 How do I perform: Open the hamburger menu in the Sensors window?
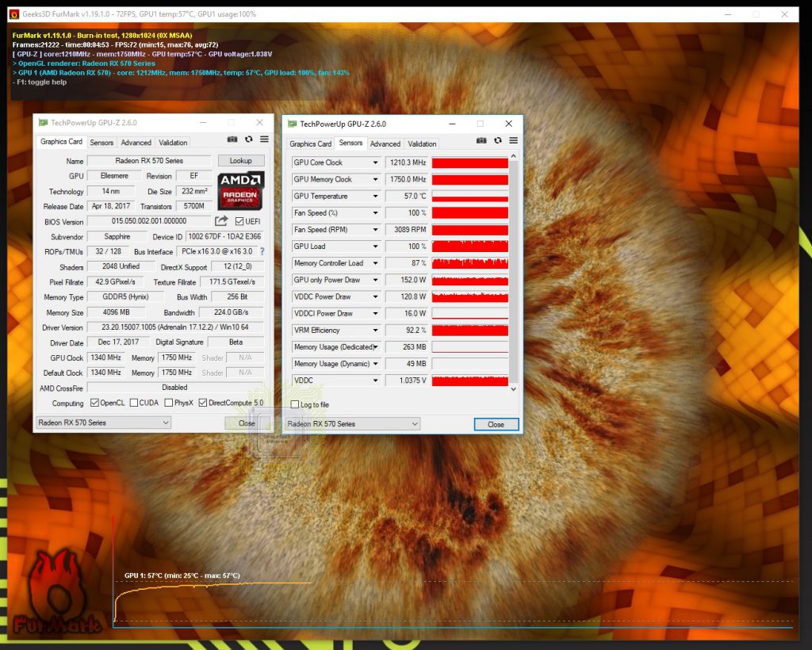(x=513, y=140)
